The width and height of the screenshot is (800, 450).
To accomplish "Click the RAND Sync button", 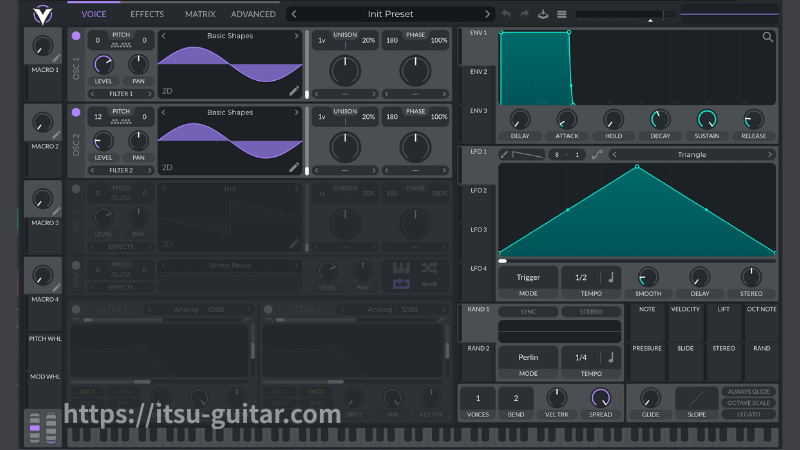I will (528, 311).
